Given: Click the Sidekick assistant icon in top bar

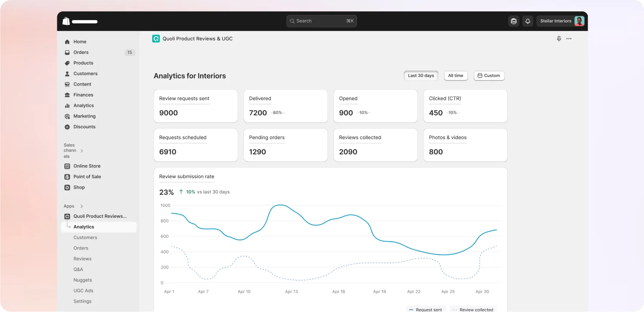Looking at the screenshot, I should [x=514, y=21].
